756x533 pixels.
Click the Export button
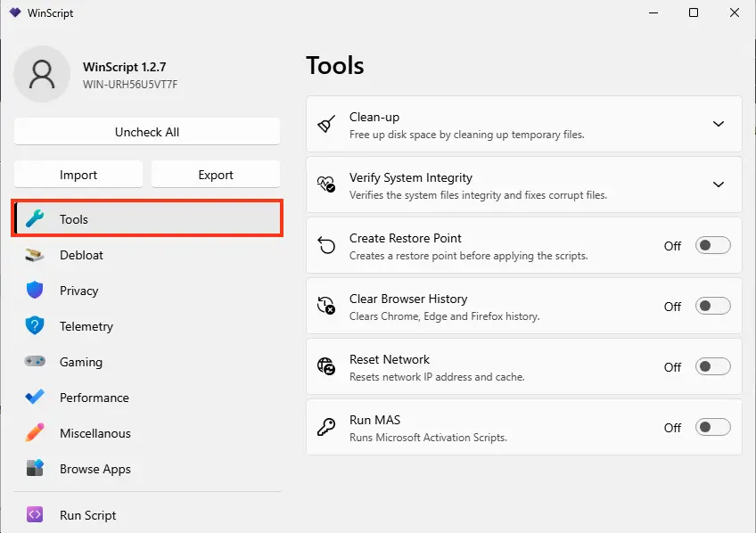pyautogui.click(x=216, y=175)
